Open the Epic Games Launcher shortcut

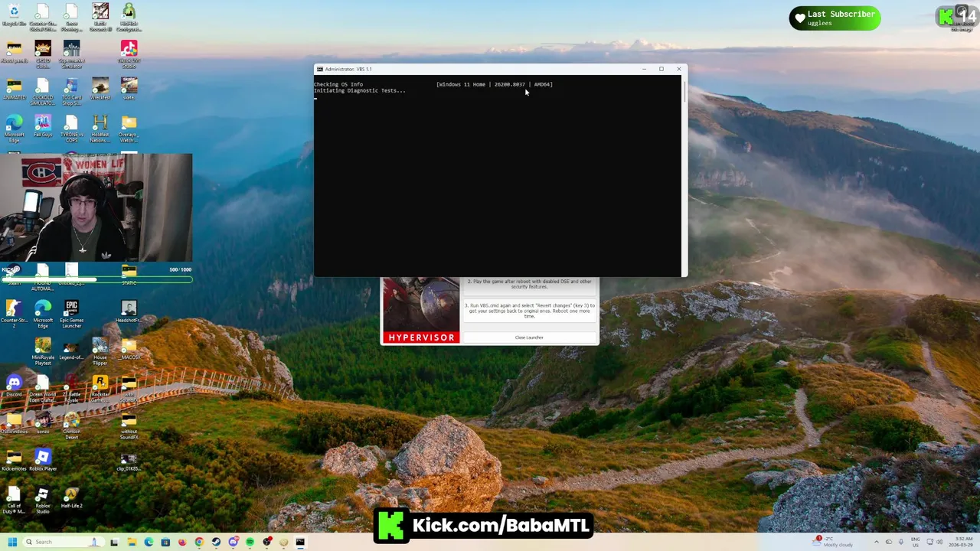[71, 311]
